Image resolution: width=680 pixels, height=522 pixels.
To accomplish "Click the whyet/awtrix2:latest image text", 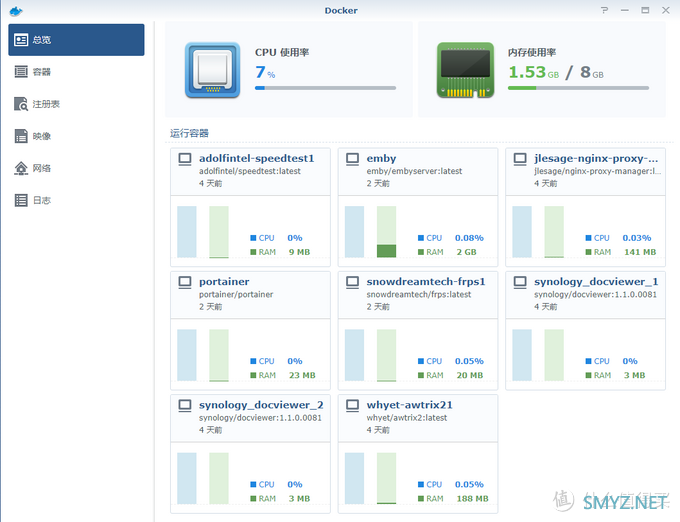I will [x=406, y=418].
